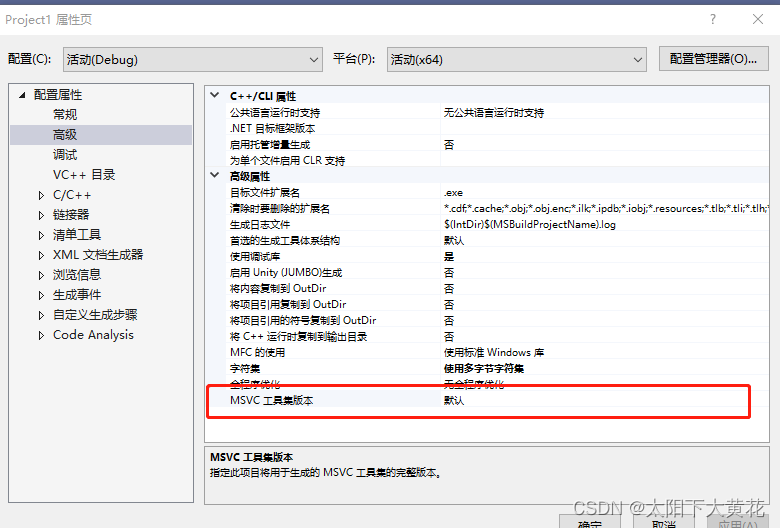This screenshot has width=780, height=528.
Task: Collapse the 配置属性 tree node
Action: click(22, 95)
